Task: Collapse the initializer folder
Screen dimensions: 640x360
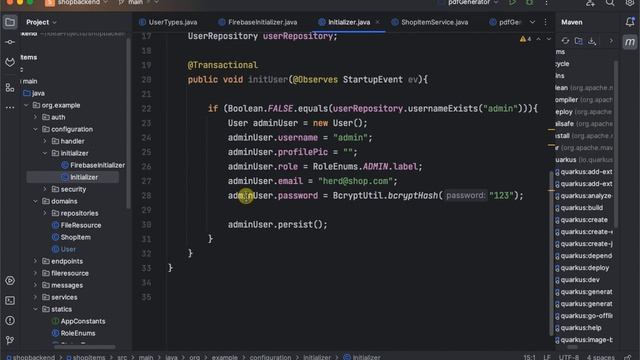Action: (45, 153)
